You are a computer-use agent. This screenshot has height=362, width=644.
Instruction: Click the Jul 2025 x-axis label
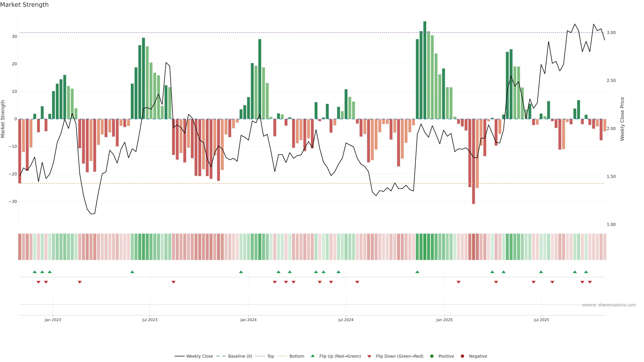tap(541, 320)
